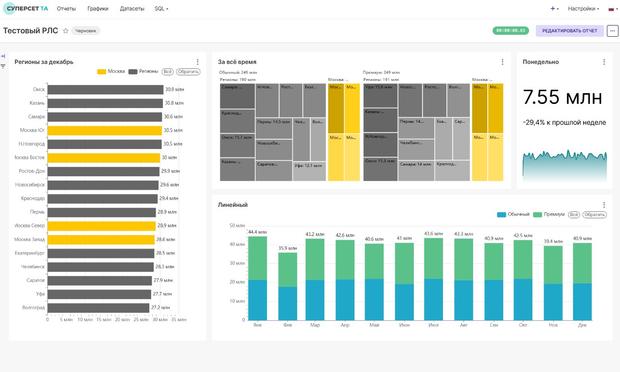Open the dashboard three-dots actions menu

[612, 30]
